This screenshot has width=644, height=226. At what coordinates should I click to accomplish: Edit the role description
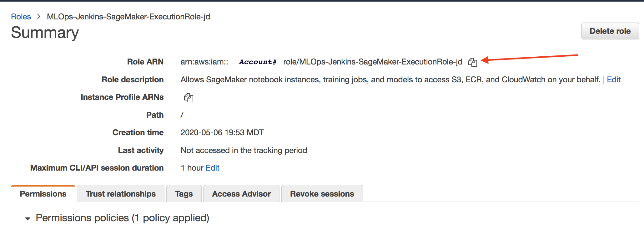[614, 80]
